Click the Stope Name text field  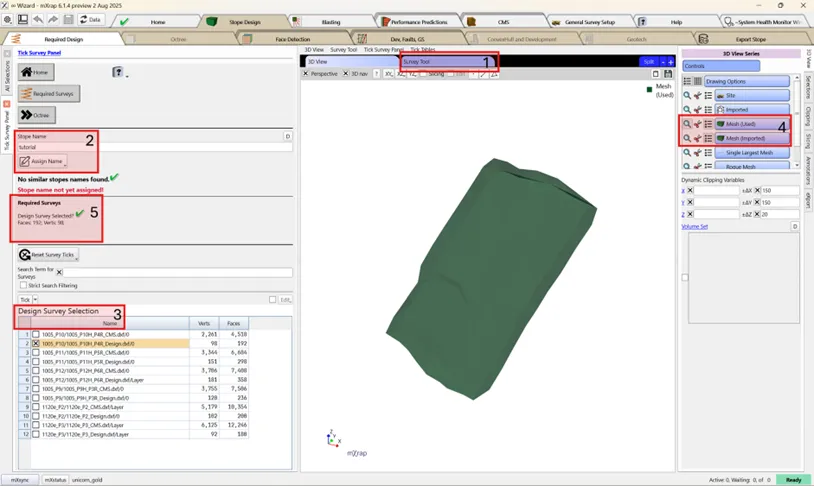(x=148, y=147)
